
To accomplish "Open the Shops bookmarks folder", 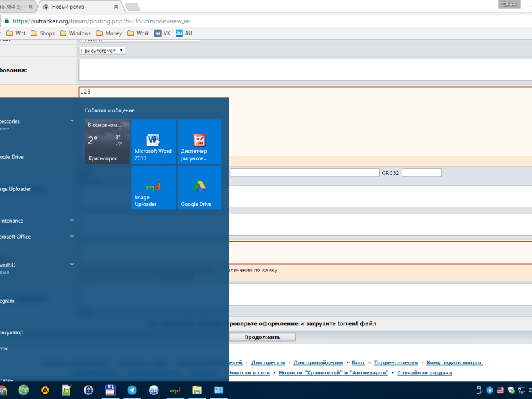I will click(x=43, y=33).
